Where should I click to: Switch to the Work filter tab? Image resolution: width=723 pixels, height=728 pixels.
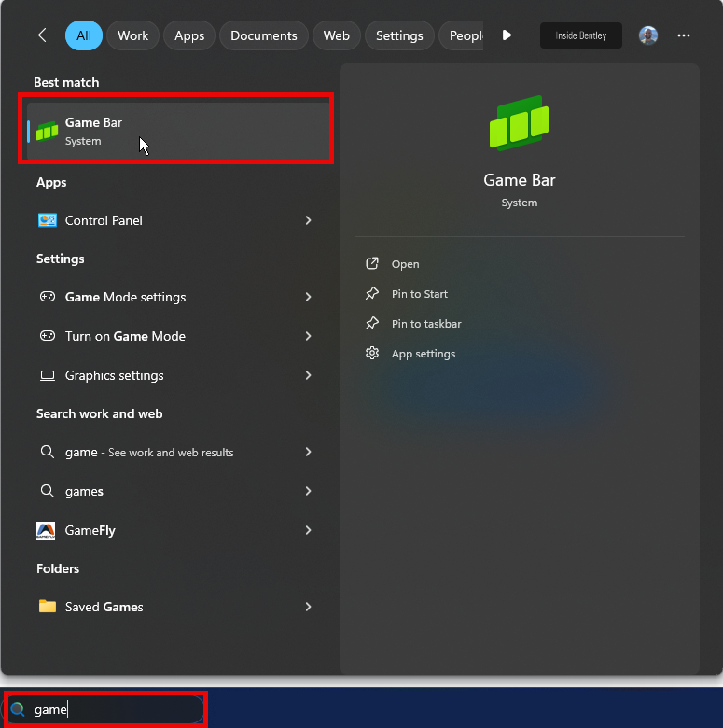pos(132,35)
